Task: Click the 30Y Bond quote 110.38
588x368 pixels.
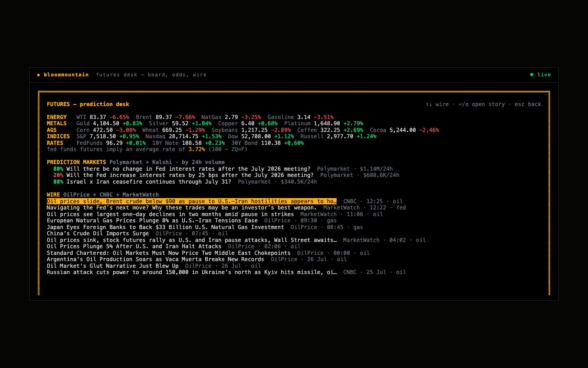Action: coord(271,143)
